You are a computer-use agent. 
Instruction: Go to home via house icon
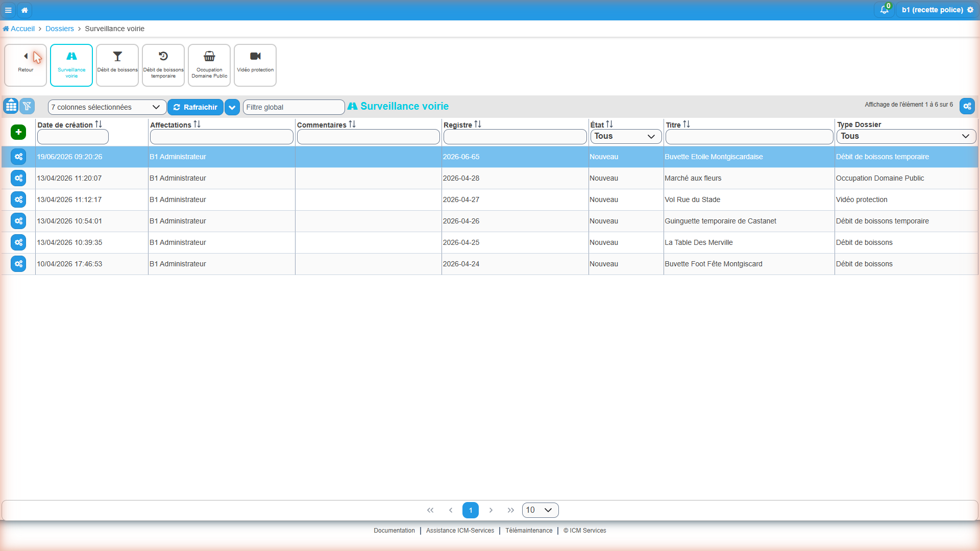tap(24, 10)
